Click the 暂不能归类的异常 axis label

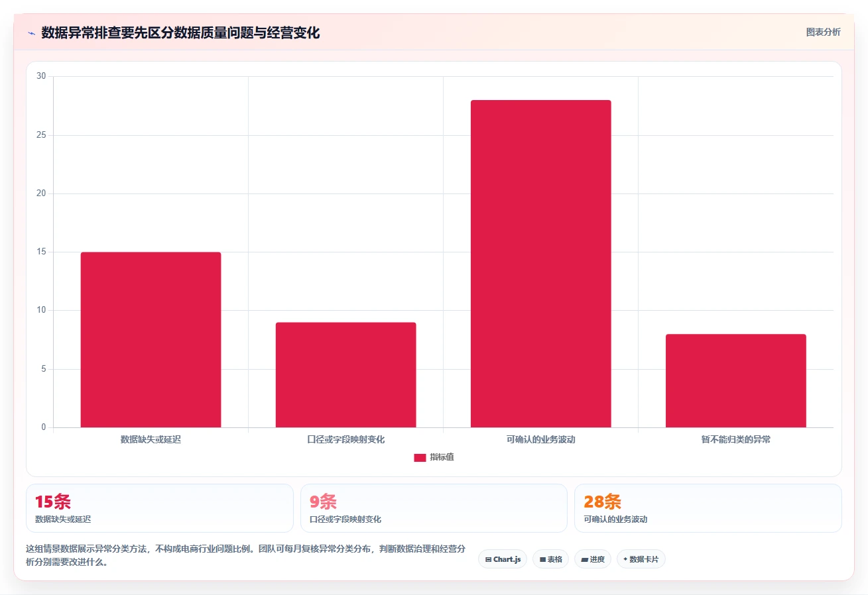735,439
